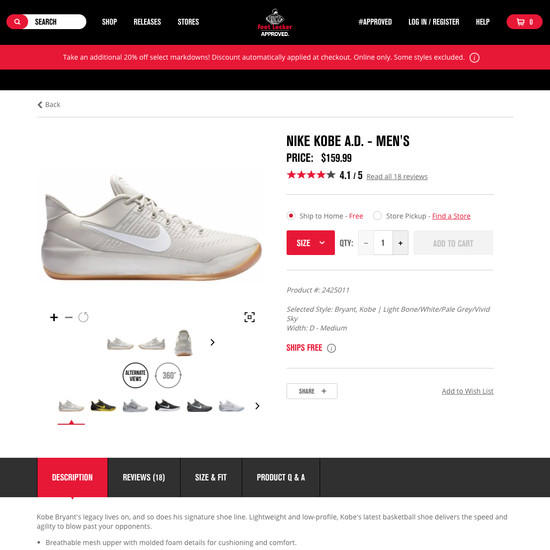Expand the Share options
Viewport: 550px width, 550px height.
(312, 391)
